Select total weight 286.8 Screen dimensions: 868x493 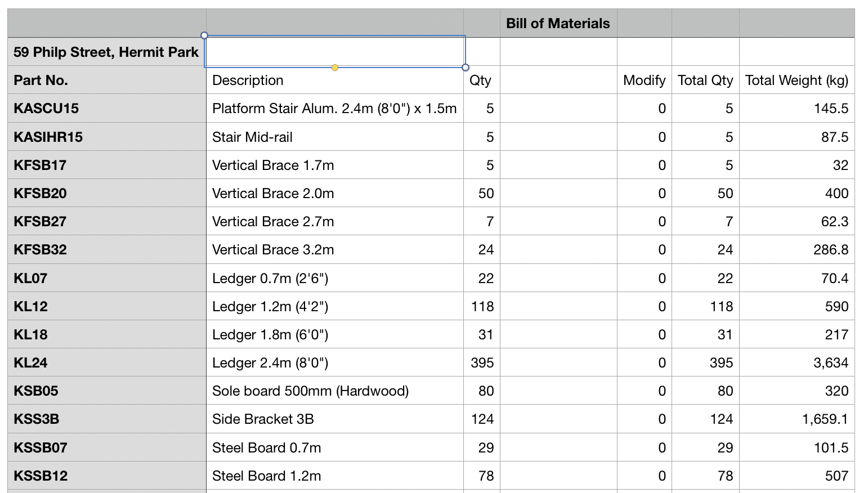pyautogui.click(x=797, y=249)
